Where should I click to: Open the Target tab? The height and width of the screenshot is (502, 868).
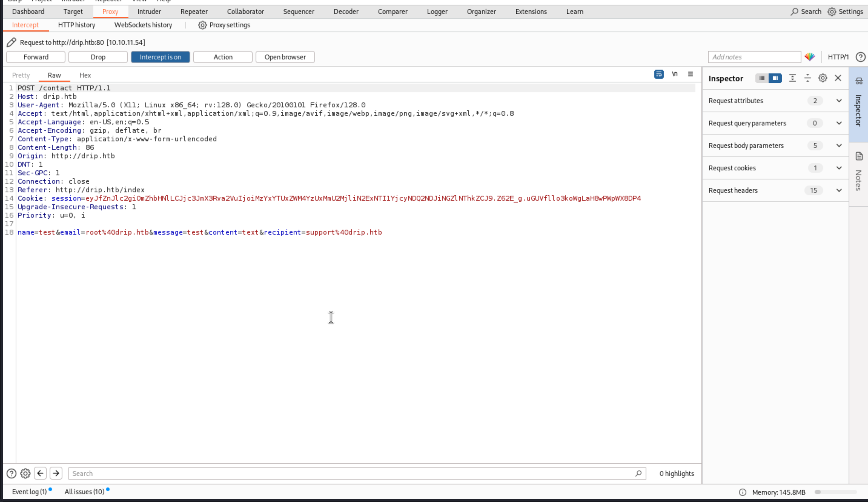(73, 12)
